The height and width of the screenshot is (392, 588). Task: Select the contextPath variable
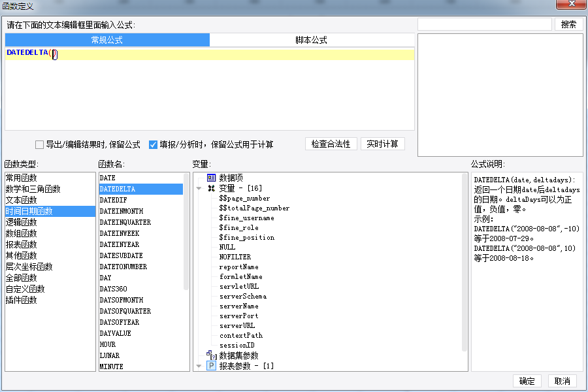click(x=241, y=335)
